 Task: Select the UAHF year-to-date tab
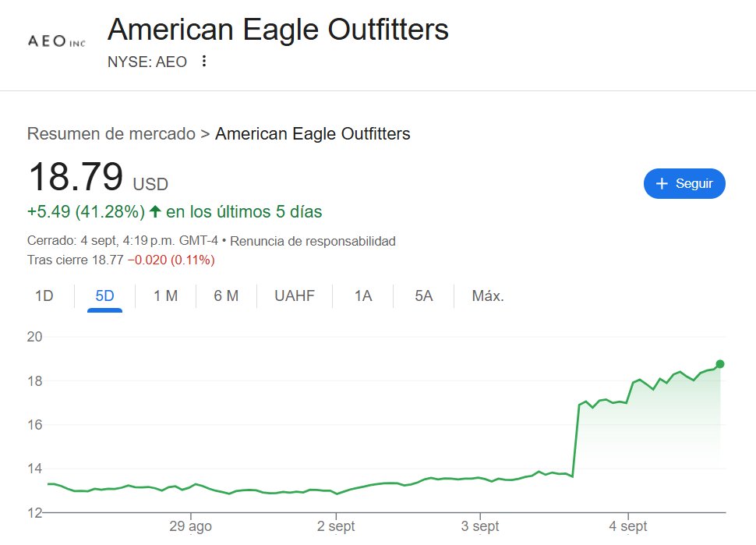[295, 296]
